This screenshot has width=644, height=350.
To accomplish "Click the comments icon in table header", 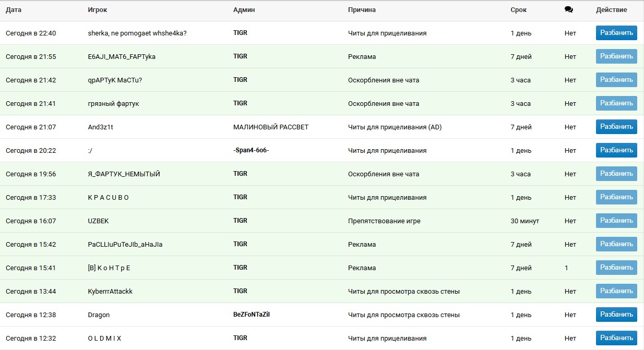I will point(568,10).
